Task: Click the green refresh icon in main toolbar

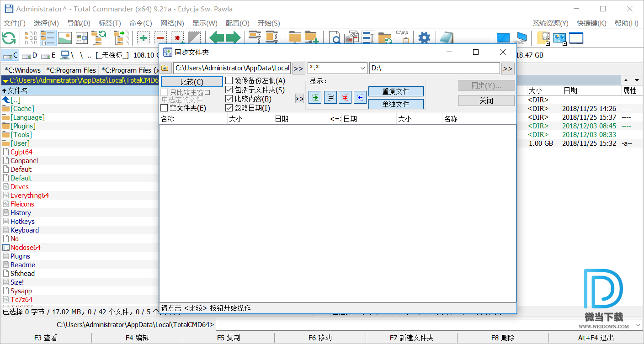Action: [x=9, y=38]
